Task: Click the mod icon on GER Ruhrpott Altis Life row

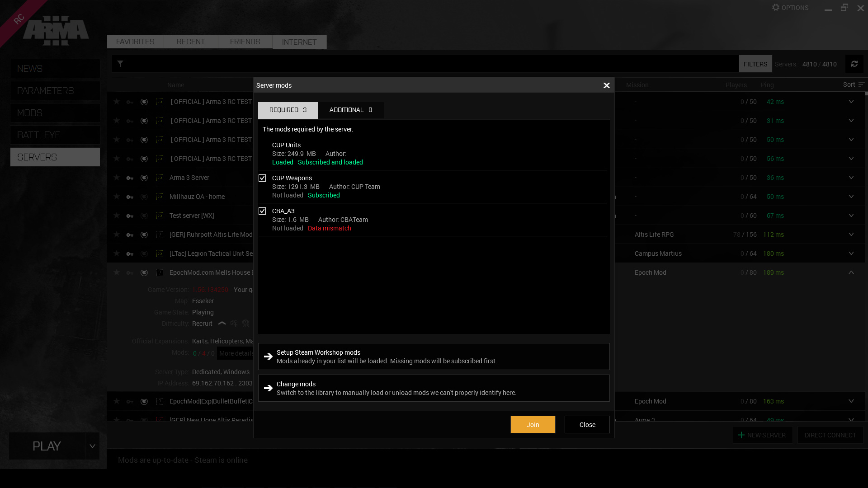Action: [x=160, y=235]
